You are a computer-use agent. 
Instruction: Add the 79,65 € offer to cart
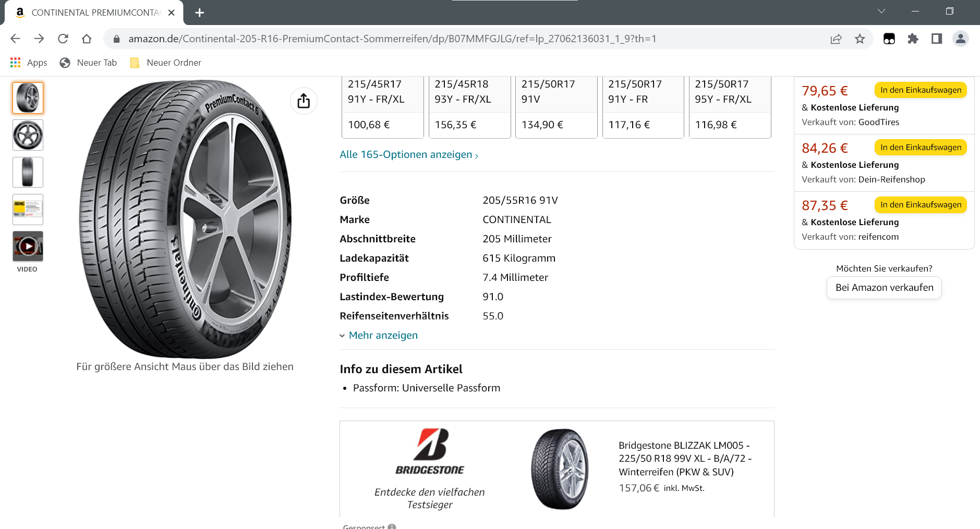[921, 90]
